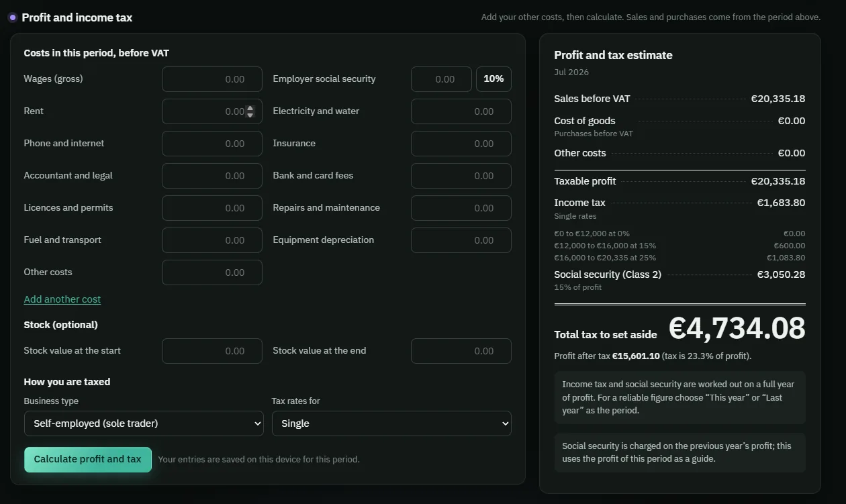The image size is (846, 504).
Task: Select the Profit and income tax heading
Action: coord(77,17)
